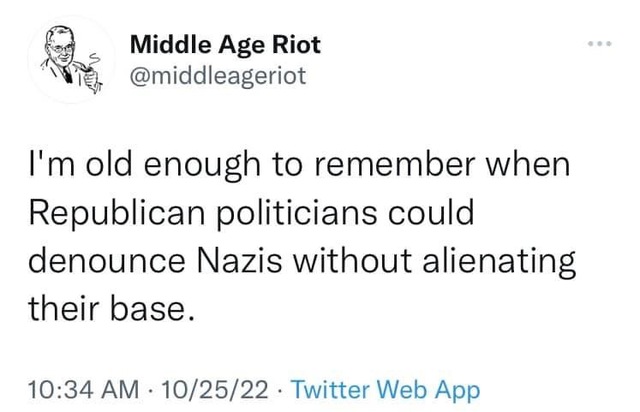This screenshot has width=640, height=412.
Task: Click the word denounce in the tweet
Action: tap(107, 261)
